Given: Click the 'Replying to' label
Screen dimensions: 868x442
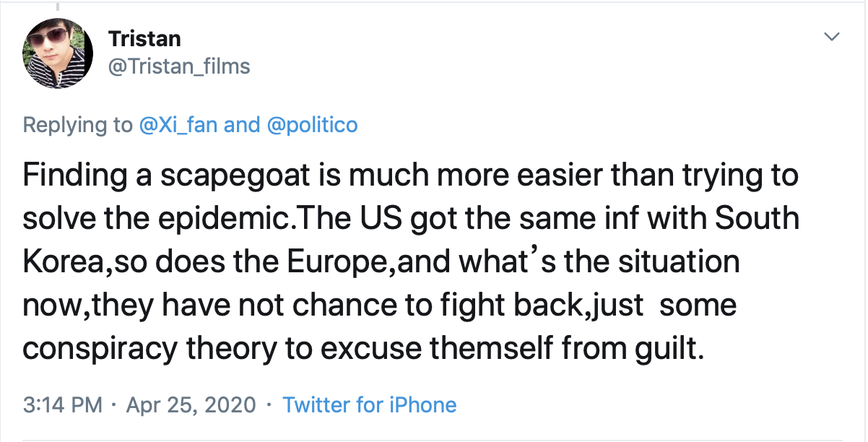Looking at the screenshot, I should tap(78, 125).
